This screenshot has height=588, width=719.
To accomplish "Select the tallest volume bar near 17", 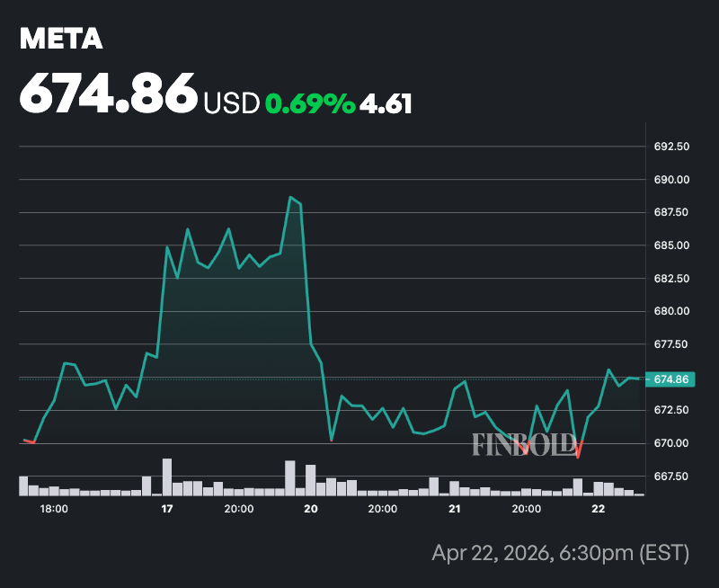I will (x=167, y=477).
